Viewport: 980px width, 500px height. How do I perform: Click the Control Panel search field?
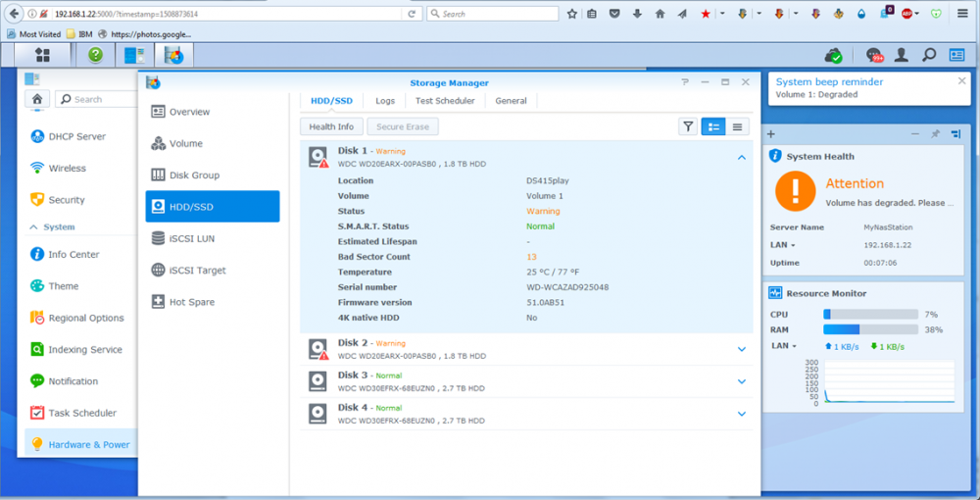click(x=96, y=99)
